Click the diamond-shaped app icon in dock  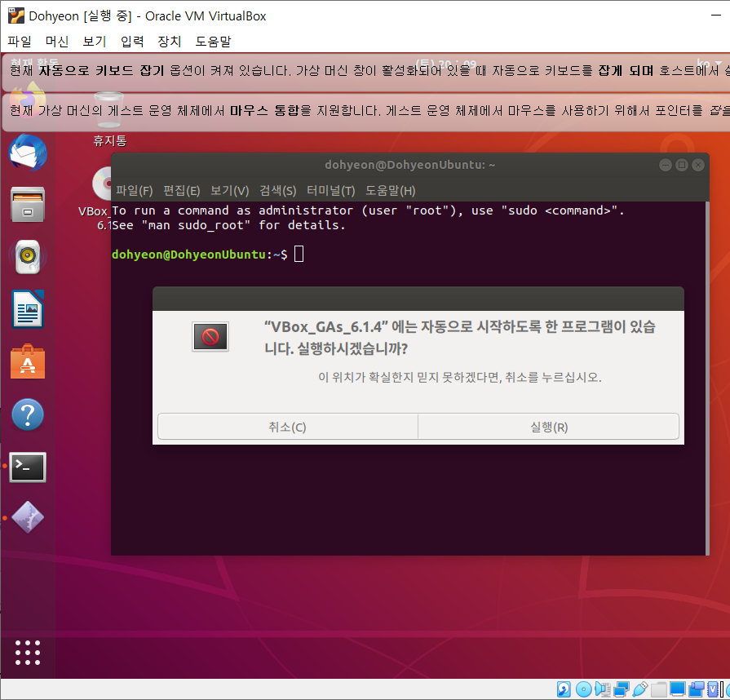[x=28, y=517]
